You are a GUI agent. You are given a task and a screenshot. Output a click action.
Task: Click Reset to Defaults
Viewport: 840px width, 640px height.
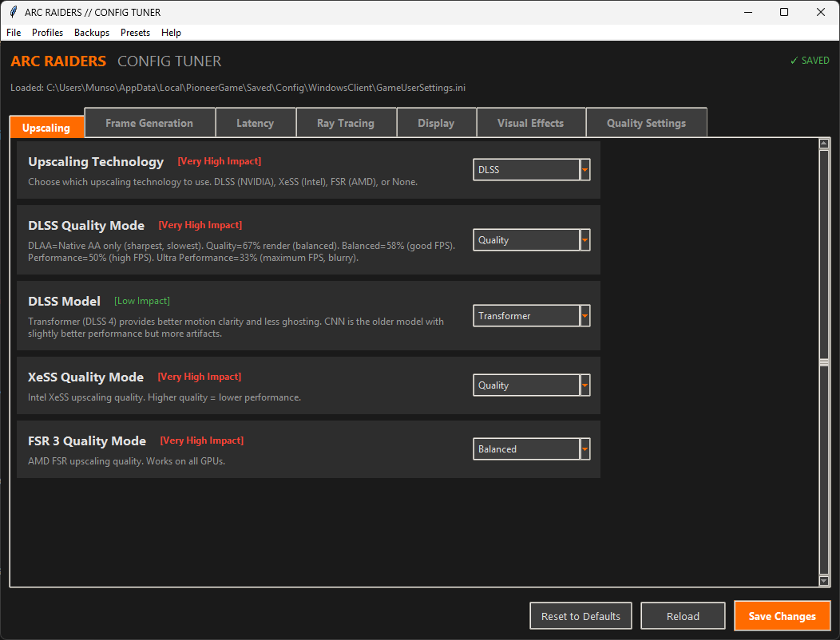point(580,615)
